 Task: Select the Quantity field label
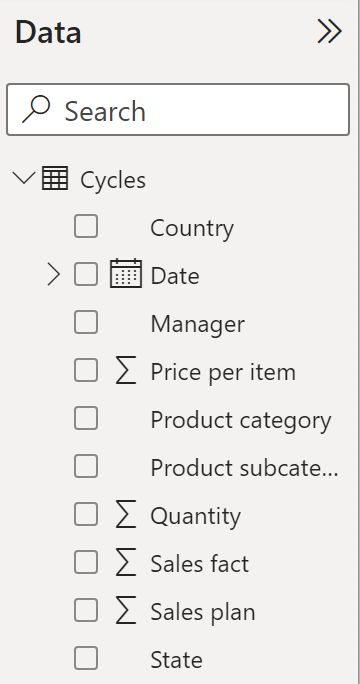195,516
